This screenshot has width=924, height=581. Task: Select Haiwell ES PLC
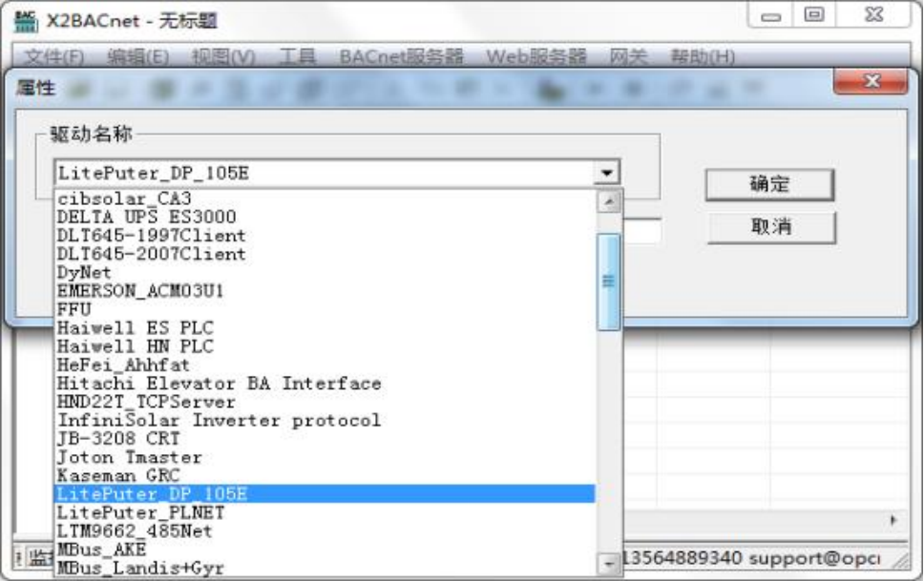pyautogui.click(x=325, y=327)
